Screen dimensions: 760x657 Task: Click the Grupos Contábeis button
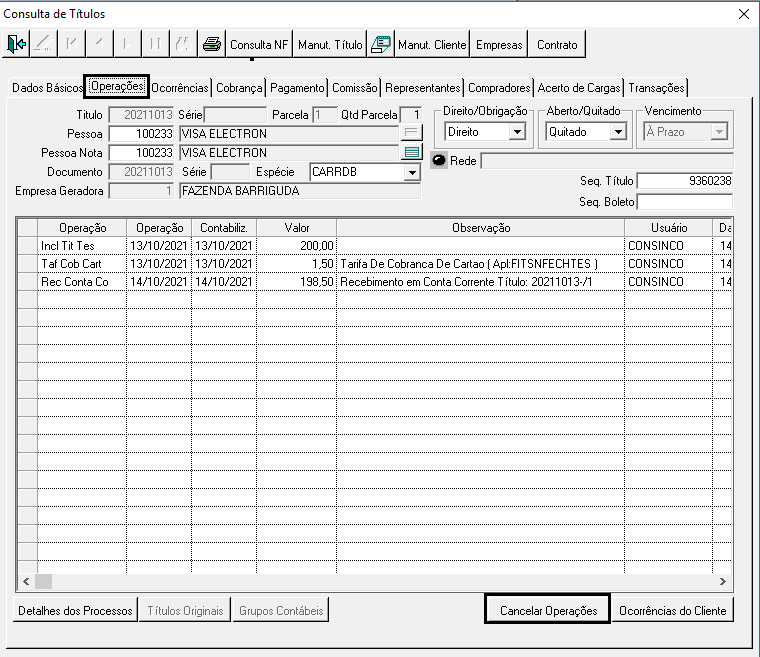[281, 610]
